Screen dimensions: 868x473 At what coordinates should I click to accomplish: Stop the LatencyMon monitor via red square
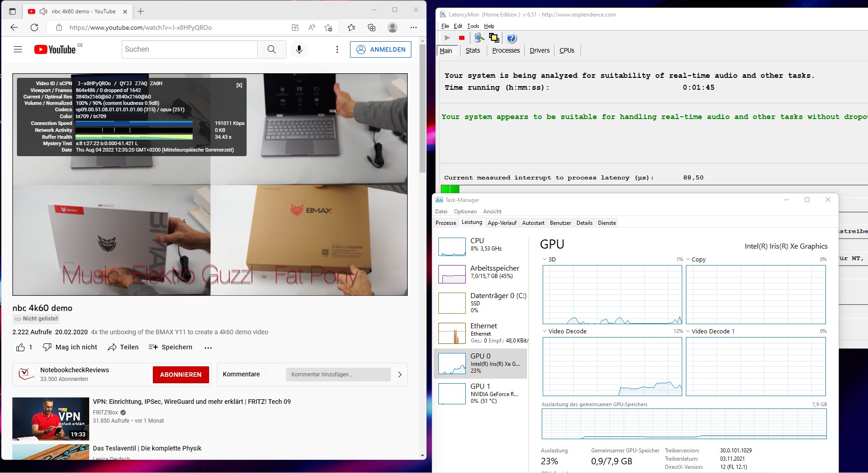click(462, 38)
